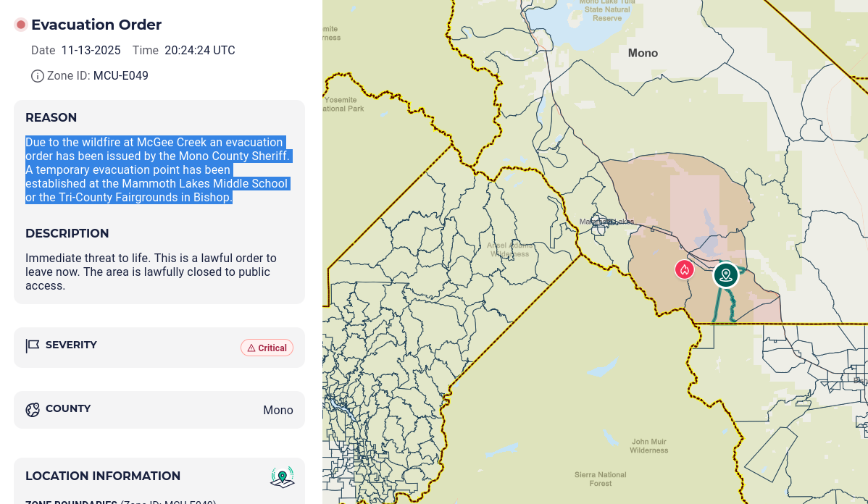Click the severity flag icon
The image size is (868, 504).
[33, 345]
